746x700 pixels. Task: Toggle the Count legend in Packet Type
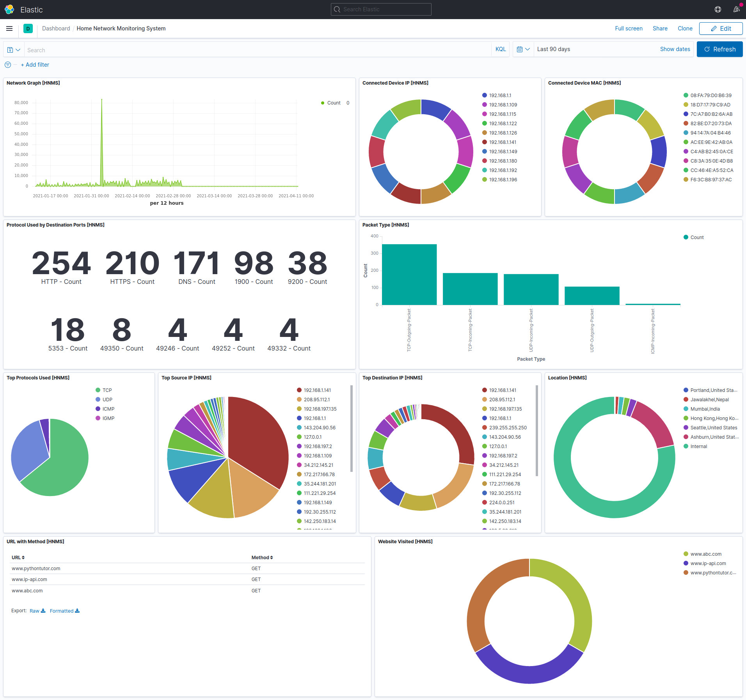coord(696,237)
